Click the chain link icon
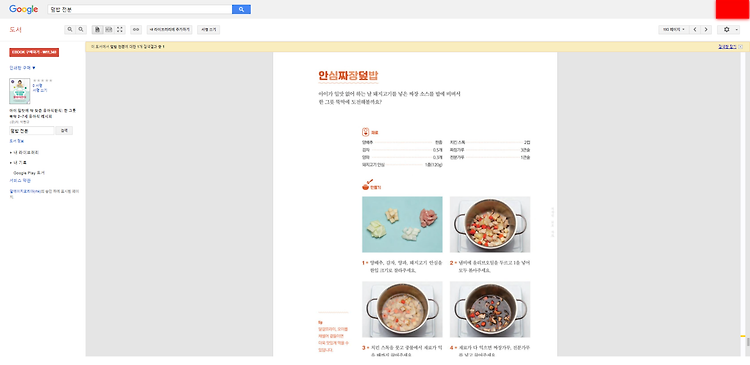 pyautogui.click(x=136, y=30)
